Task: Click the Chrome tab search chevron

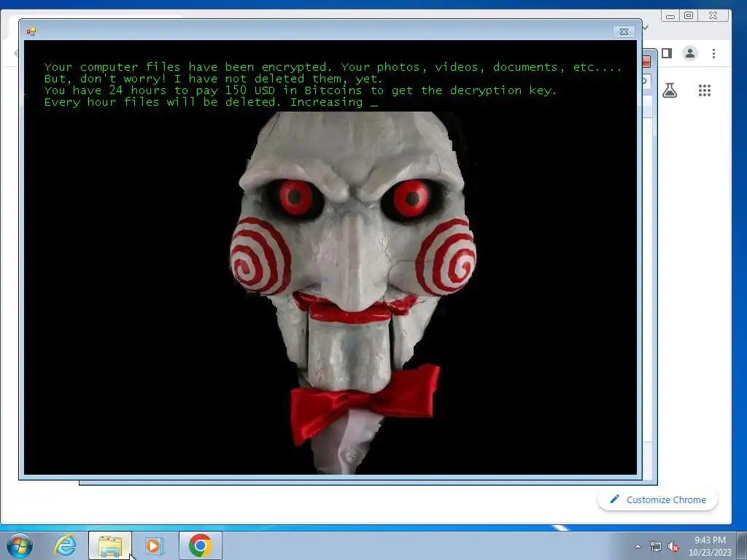Action: pos(646,28)
